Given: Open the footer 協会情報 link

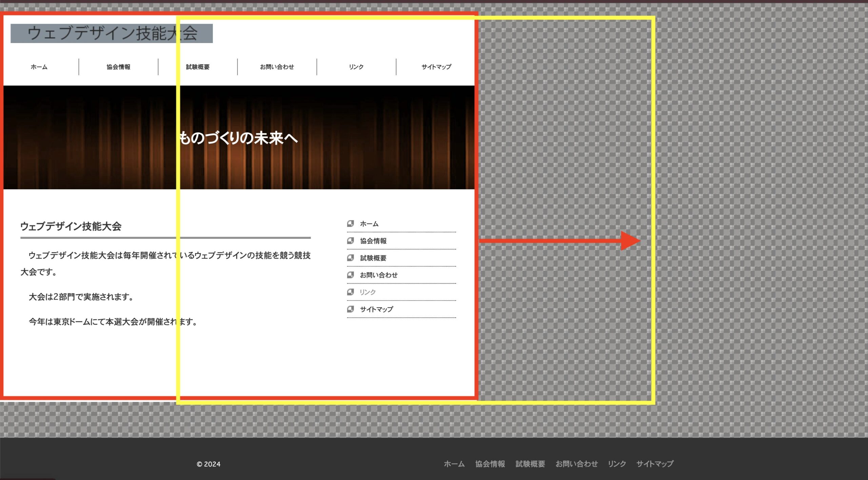Looking at the screenshot, I should tap(490, 464).
